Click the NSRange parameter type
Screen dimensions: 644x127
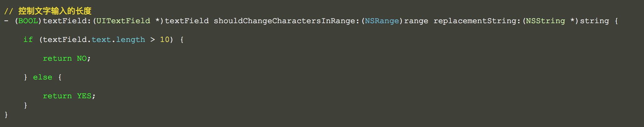click(382, 21)
